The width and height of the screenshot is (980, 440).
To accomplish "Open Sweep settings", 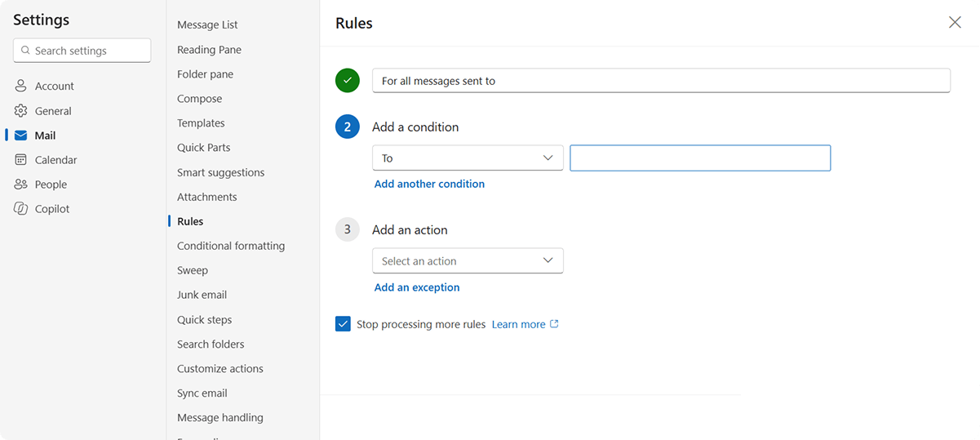I will [193, 270].
